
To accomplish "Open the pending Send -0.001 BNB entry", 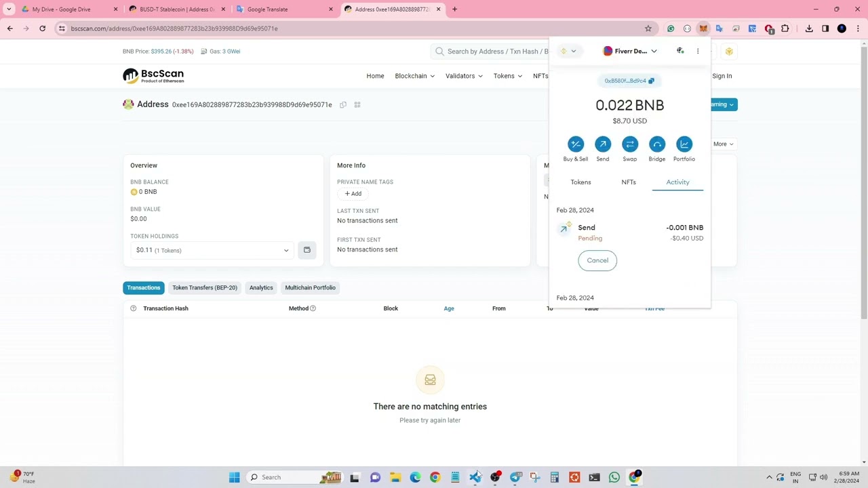I will tap(630, 232).
